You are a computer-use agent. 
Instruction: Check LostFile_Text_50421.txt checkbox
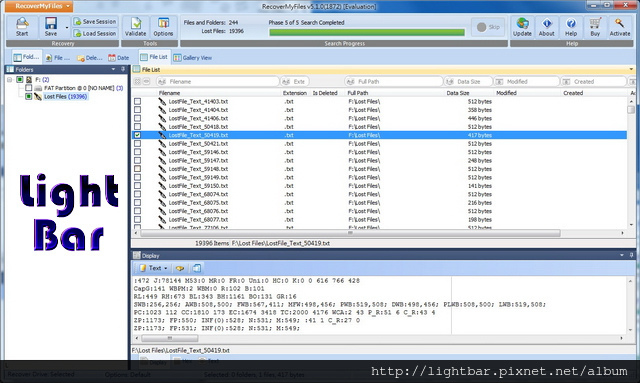tap(138, 144)
